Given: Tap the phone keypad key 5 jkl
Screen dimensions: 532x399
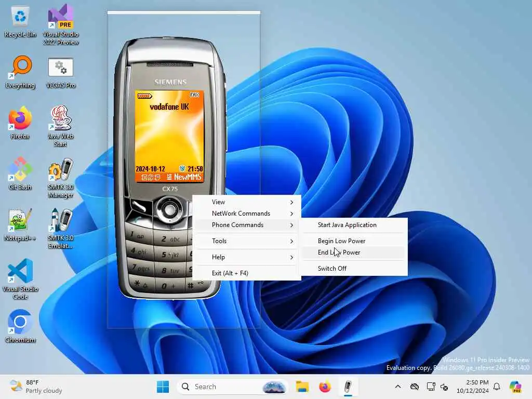Looking at the screenshot, I should 170,255.
